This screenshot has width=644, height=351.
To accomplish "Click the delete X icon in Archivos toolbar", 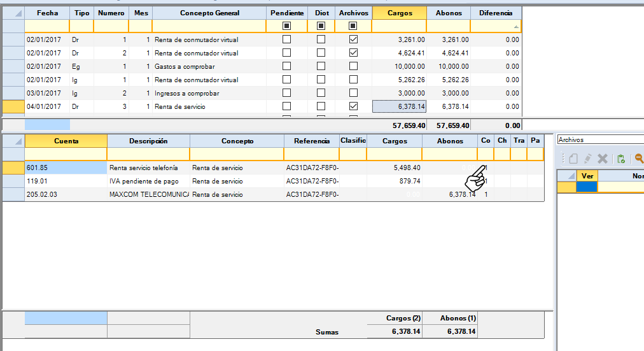I will click(603, 159).
